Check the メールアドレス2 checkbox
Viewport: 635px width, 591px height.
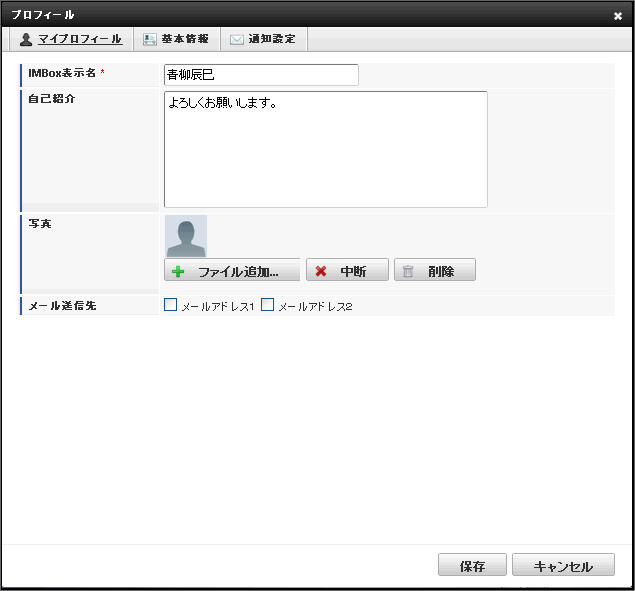267,305
